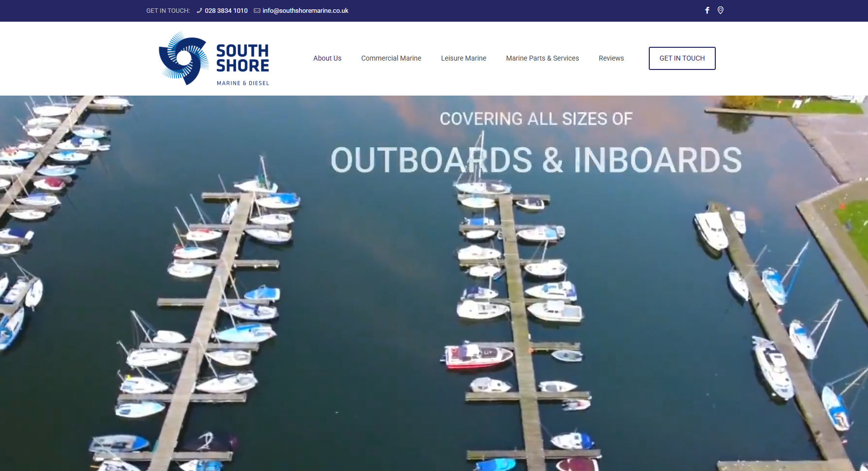Open the info@southshoremarine.co.uk email link
Screen dimensions: 868x471
click(305, 10)
